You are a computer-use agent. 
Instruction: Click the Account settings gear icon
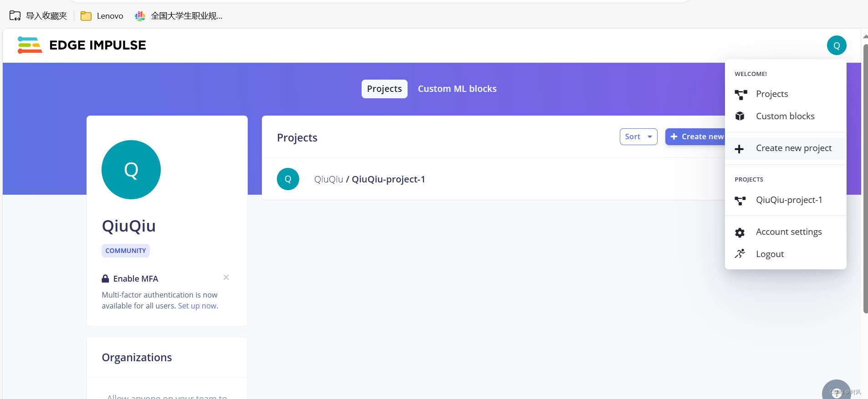[740, 232]
